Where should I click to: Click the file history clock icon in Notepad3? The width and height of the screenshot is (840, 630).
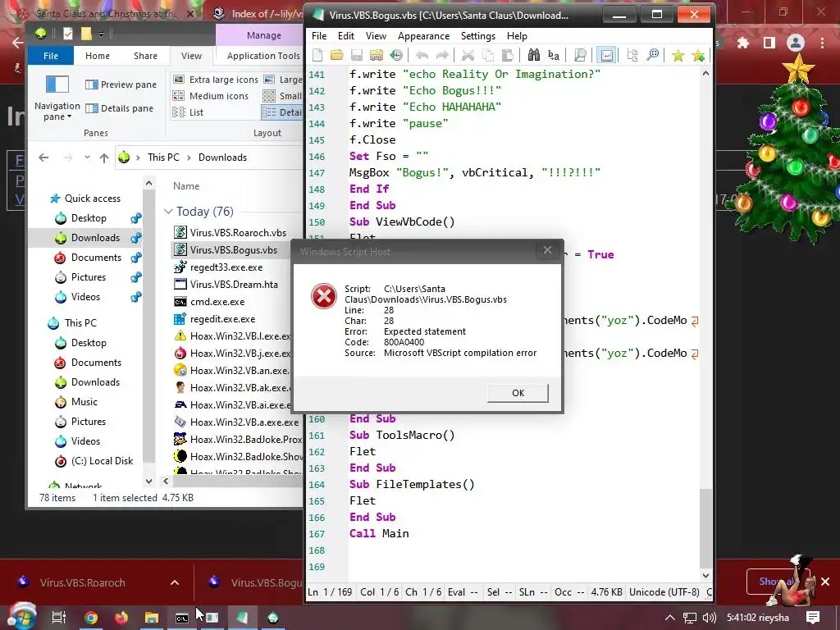396,55
